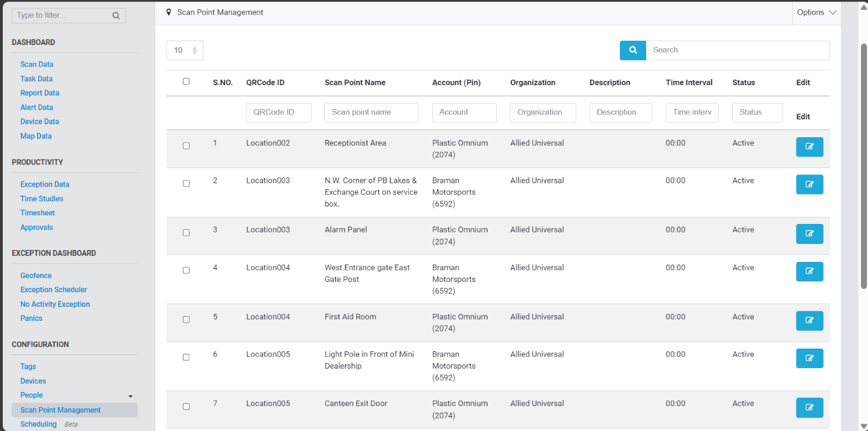This screenshot has width=868, height=431.
Task: Open the Timesheet link
Action: 37,213
